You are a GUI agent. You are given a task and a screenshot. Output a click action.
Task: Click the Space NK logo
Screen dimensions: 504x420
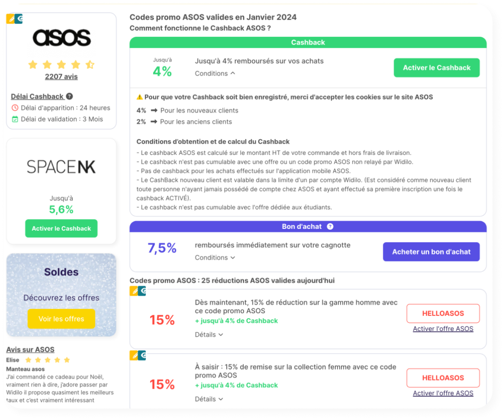(61, 167)
